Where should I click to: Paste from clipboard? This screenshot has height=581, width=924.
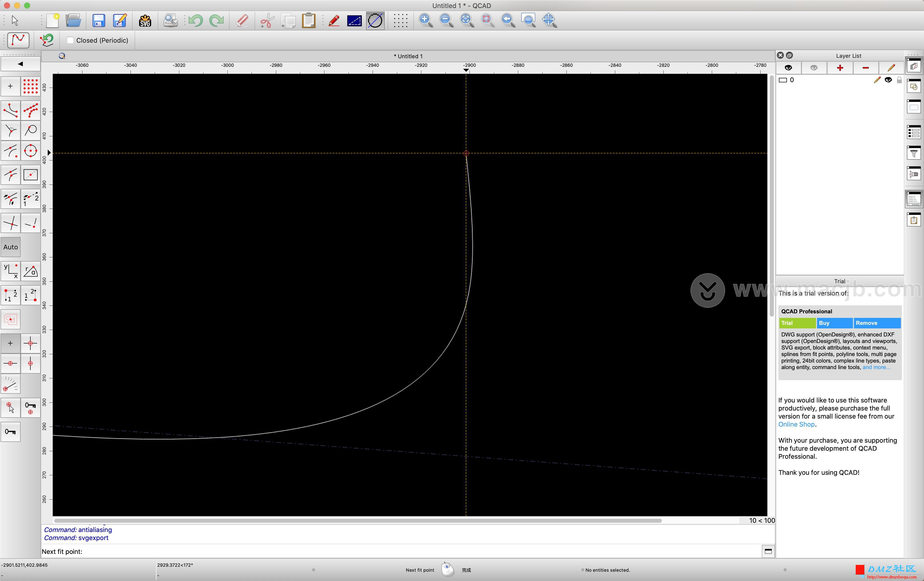pos(309,20)
